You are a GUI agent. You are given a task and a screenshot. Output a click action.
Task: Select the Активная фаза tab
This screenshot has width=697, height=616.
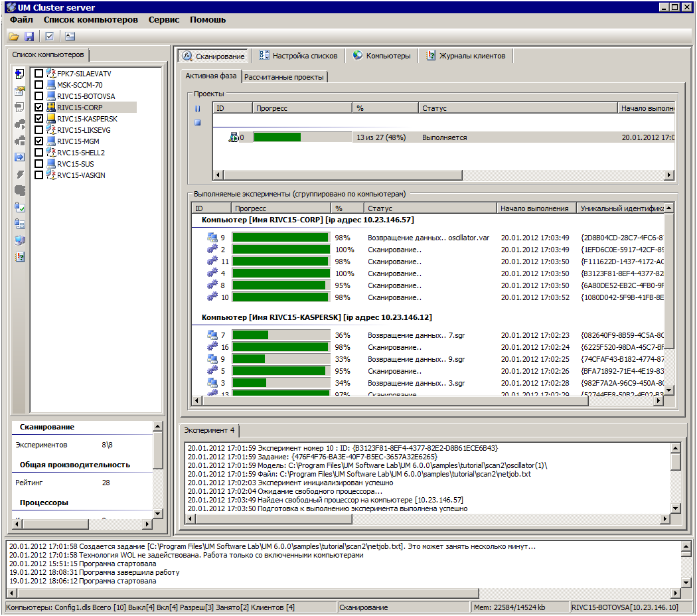(x=210, y=76)
